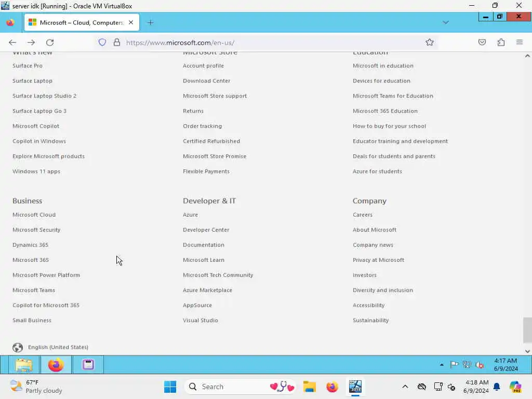Open Download Center link
532x399 pixels.
pos(207,81)
